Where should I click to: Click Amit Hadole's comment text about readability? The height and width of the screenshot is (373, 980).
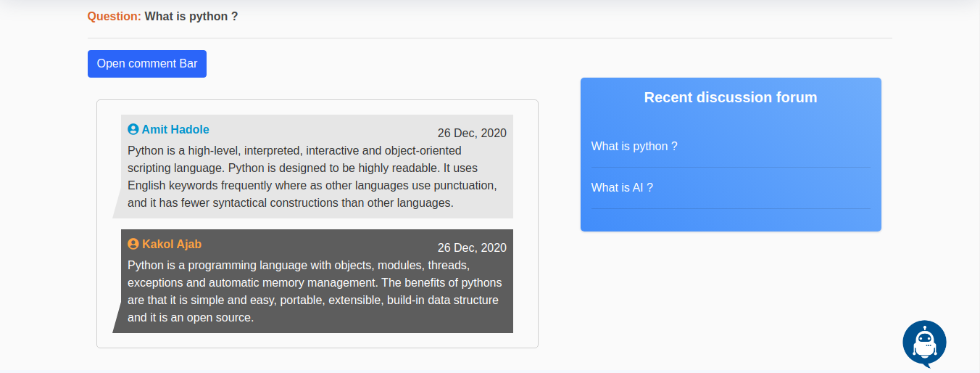[312, 176]
